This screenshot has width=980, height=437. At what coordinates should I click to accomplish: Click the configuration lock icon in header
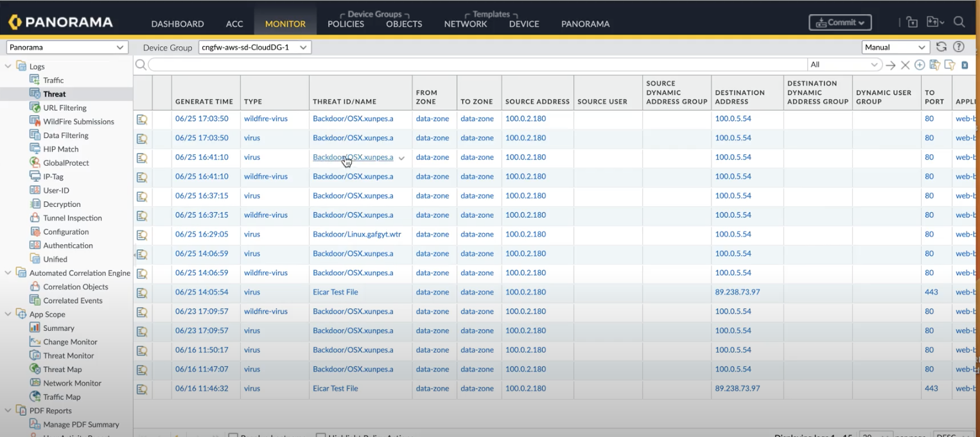click(912, 22)
